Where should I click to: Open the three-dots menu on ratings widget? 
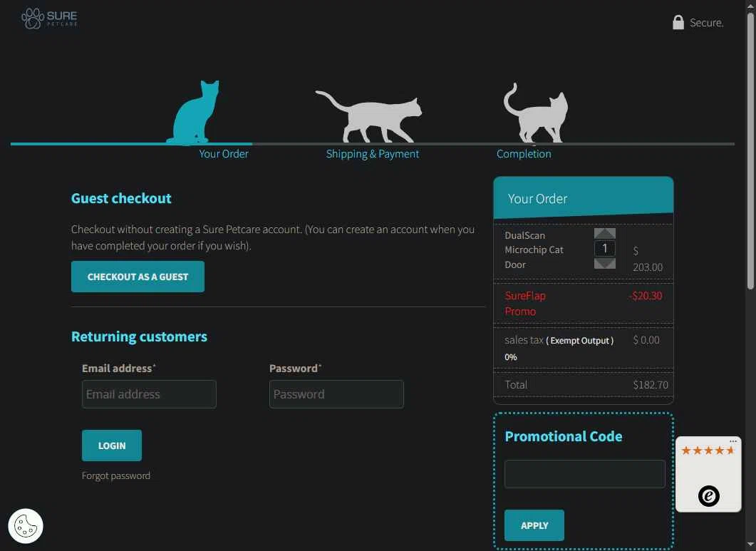click(x=733, y=441)
